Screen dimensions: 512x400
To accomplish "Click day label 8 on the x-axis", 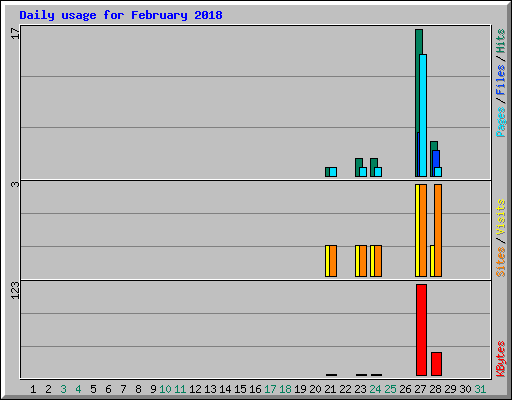I will click(x=138, y=389).
